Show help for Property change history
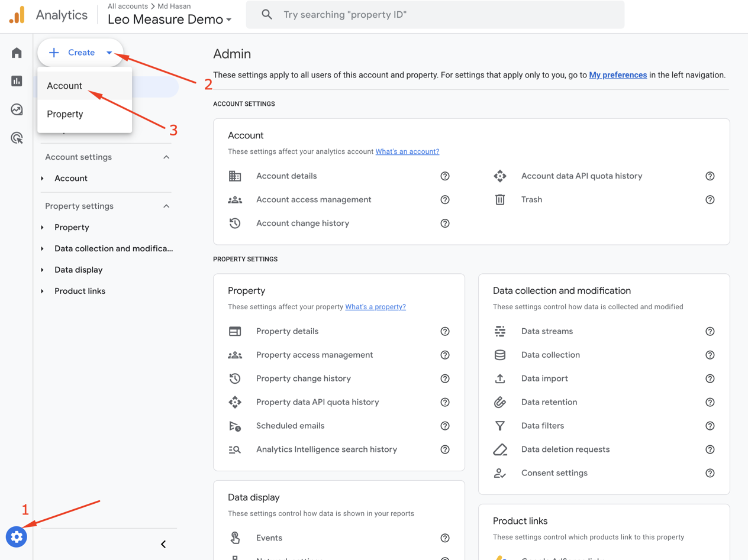This screenshot has width=748, height=560. (x=445, y=379)
